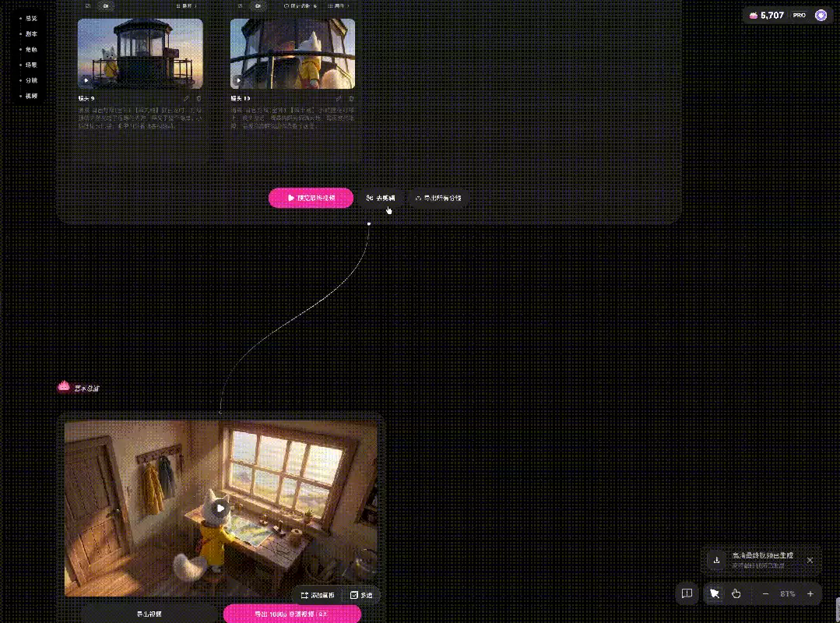This screenshot has height=623, width=840.
Task: Switch 镜头 9 to image mode icon
Action: coord(88,6)
